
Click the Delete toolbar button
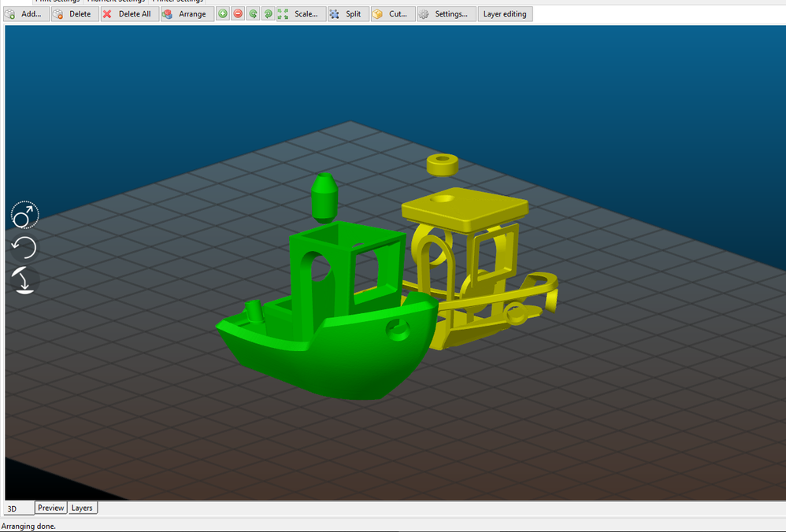(75, 14)
